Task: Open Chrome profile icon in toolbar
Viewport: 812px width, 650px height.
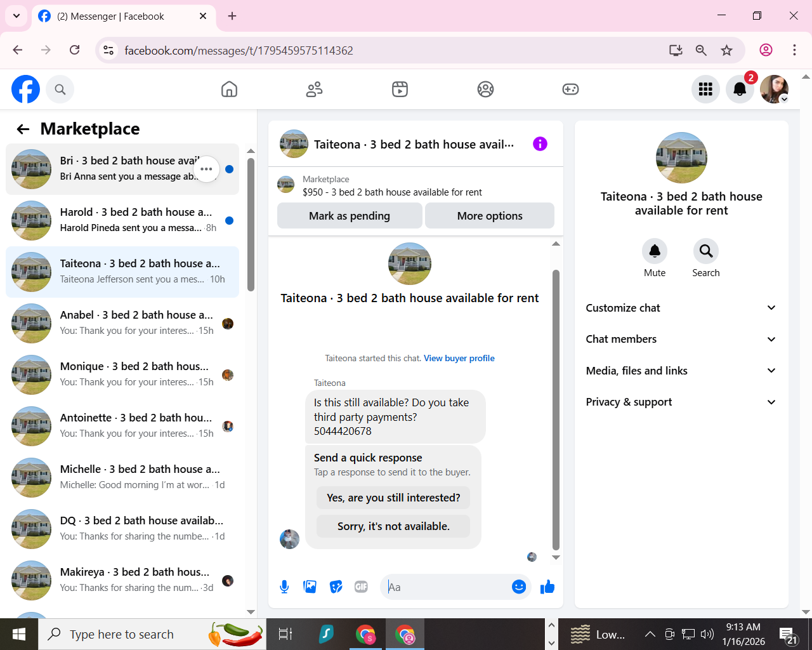Action: coord(766,50)
